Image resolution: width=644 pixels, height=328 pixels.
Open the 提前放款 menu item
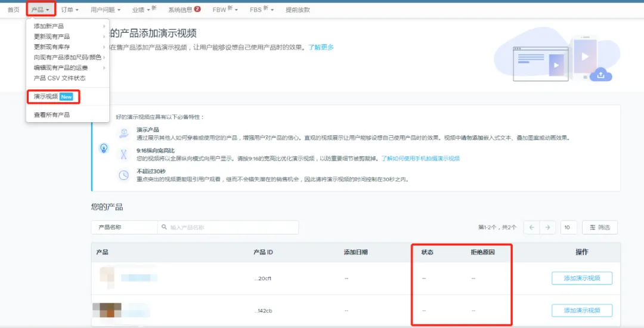click(x=298, y=10)
